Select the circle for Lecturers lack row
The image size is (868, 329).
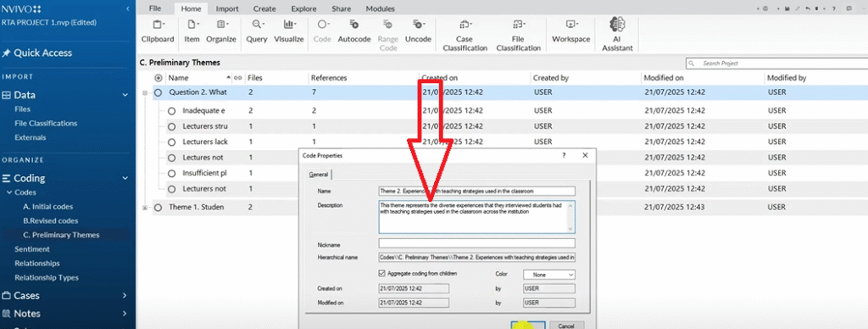(x=171, y=142)
